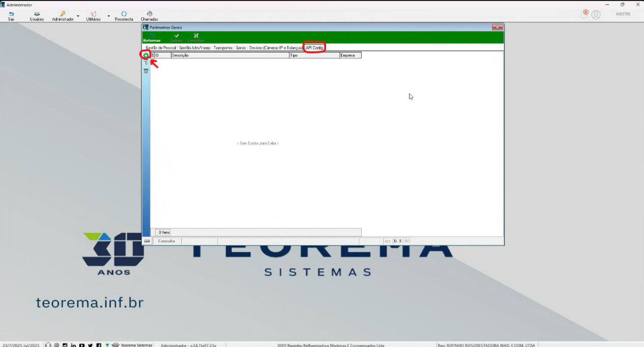Viewport: 644px width, 347px height.
Task: Click the Administrador key icon
Action: [63, 16]
